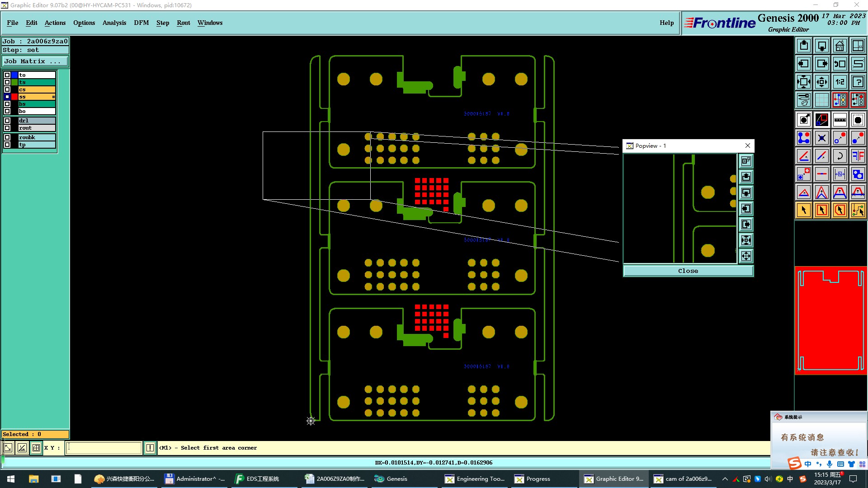Click the Help button
The width and height of the screenshot is (868, 488).
pyautogui.click(x=666, y=23)
